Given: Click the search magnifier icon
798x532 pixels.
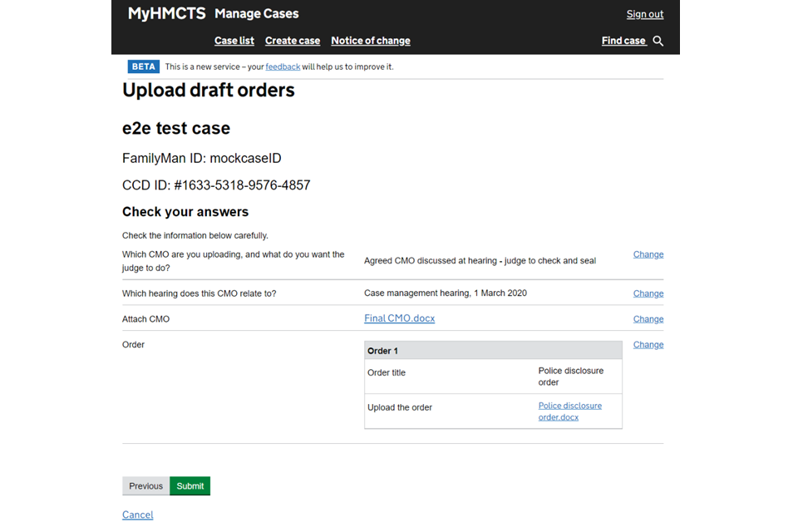Looking at the screenshot, I should (x=658, y=41).
